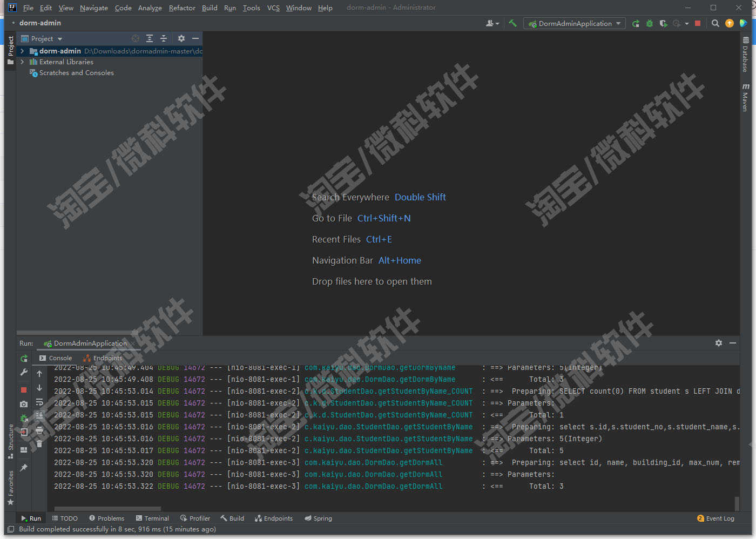Open the VCS menu
Image resolution: width=756 pixels, height=539 pixels.
[x=273, y=8]
